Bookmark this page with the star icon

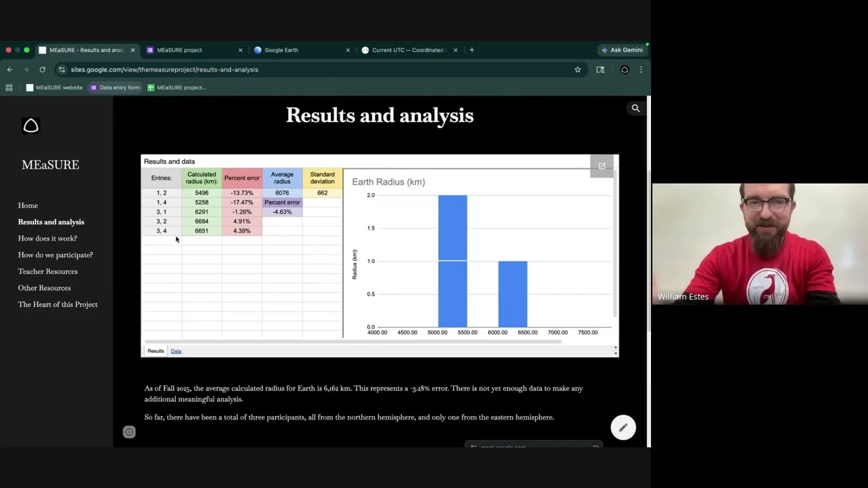[x=578, y=69]
